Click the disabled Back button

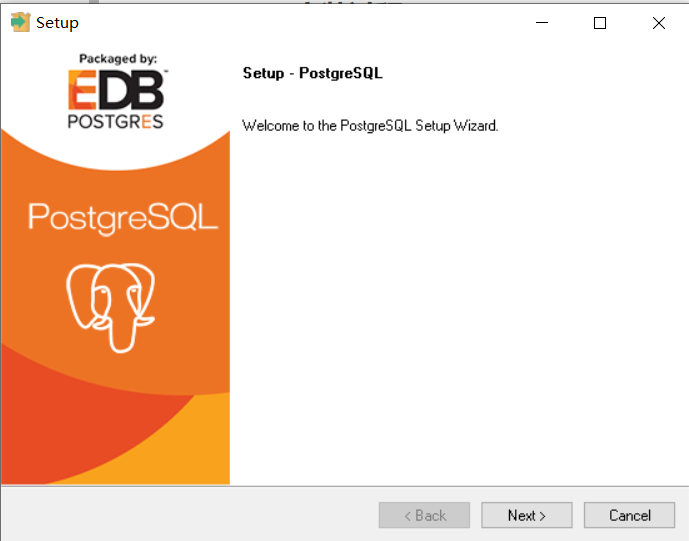(424, 515)
